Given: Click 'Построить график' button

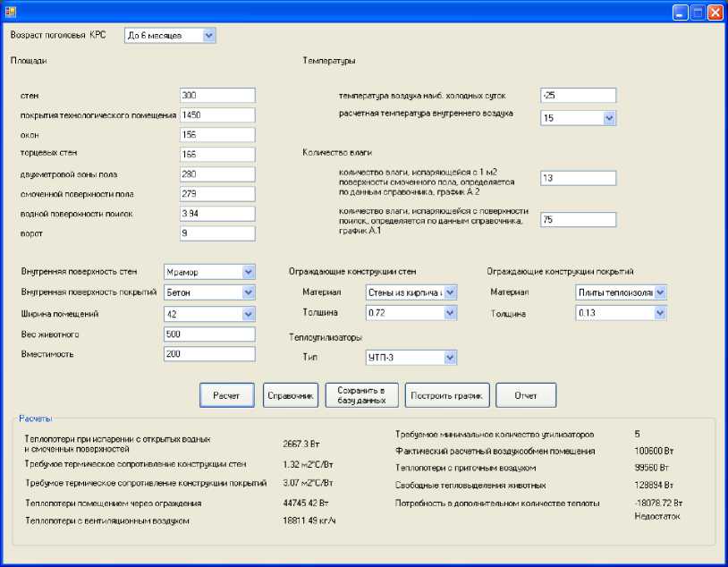Looking at the screenshot, I should click(x=447, y=395).
